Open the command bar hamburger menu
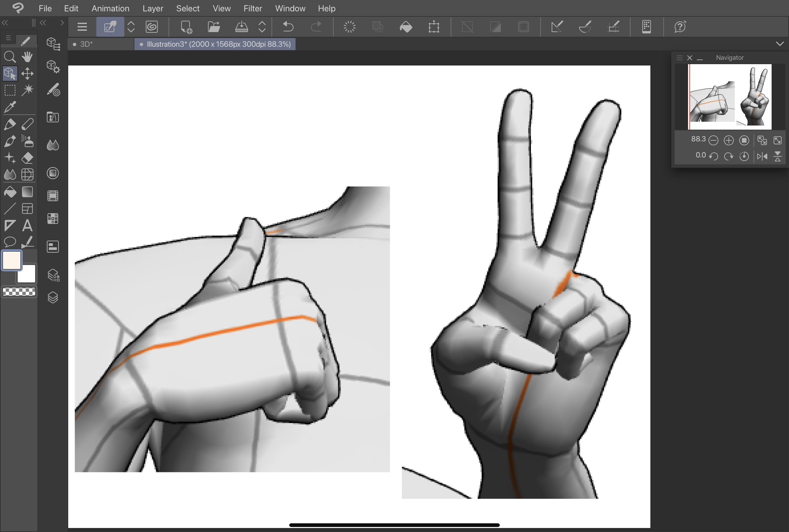Image resolution: width=789 pixels, height=532 pixels. tap(82, 26)
